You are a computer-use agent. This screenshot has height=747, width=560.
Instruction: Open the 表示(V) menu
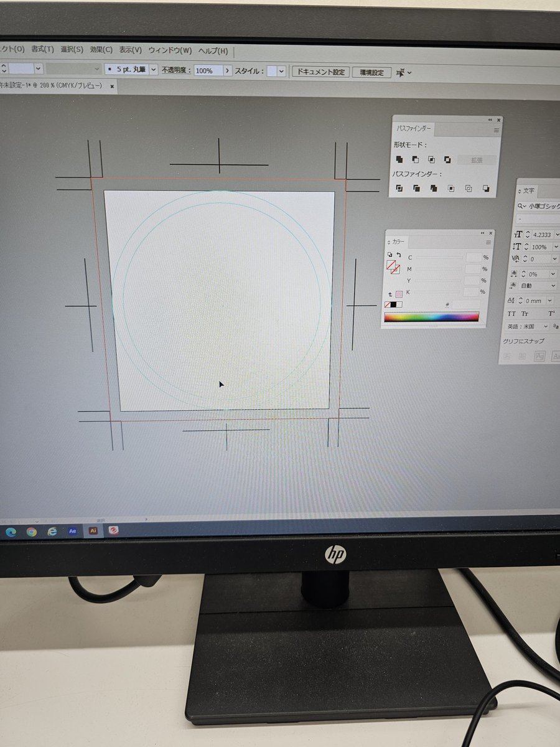click(x=130, y=50)
